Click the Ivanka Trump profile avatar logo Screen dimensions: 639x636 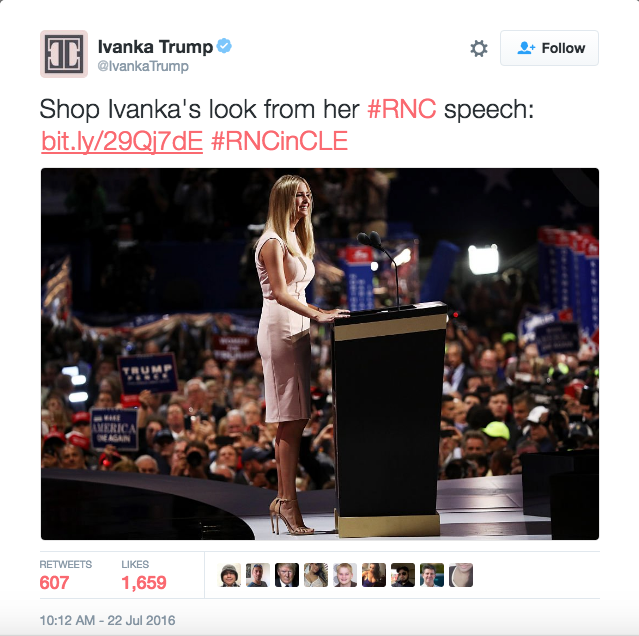tap(64, 54)
